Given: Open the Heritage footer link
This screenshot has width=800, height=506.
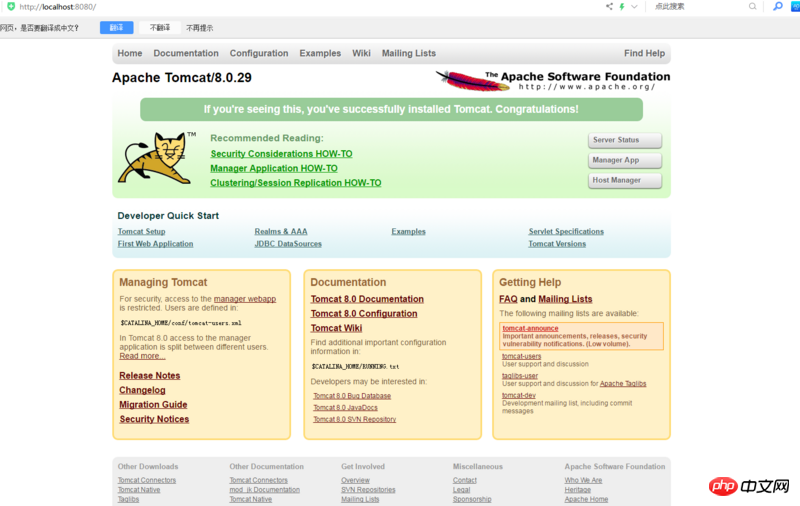Looking at the screenshot, I should pyautogui.click(x=578, y=490).
